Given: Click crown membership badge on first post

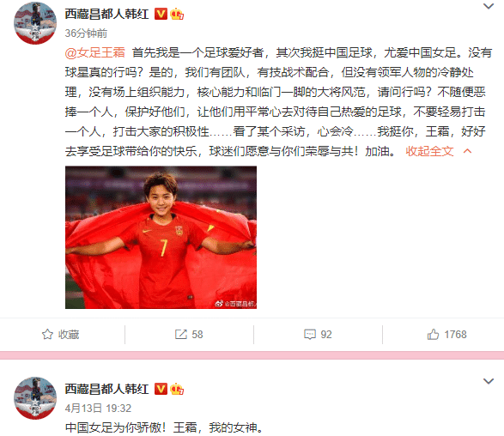Looking at the screenshot, I should click(177, 14).
